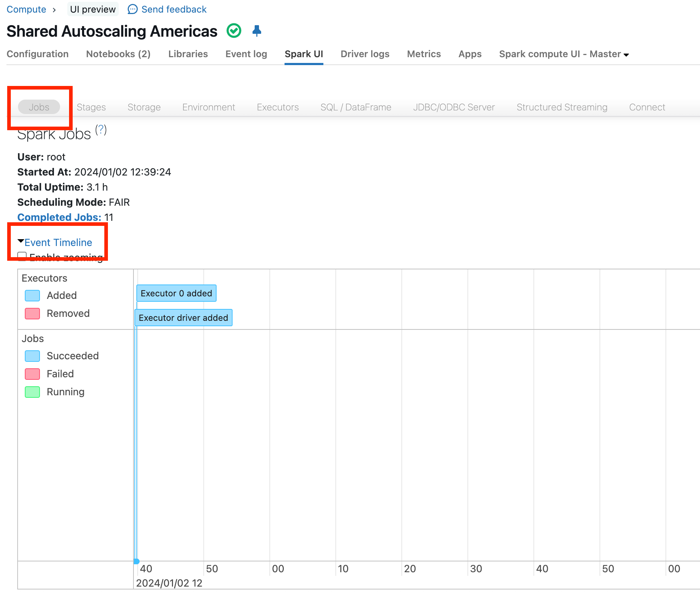Viewport: 700px width, 592px height.
Task: Click the Configuration tab
Action: point(37,54)
